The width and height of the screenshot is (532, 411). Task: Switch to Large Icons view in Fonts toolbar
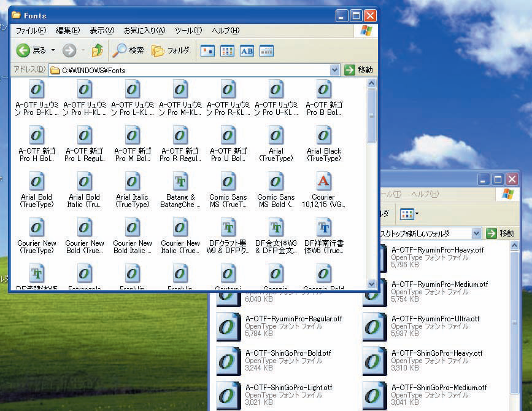pyautogui.click(x=207, y=51)
